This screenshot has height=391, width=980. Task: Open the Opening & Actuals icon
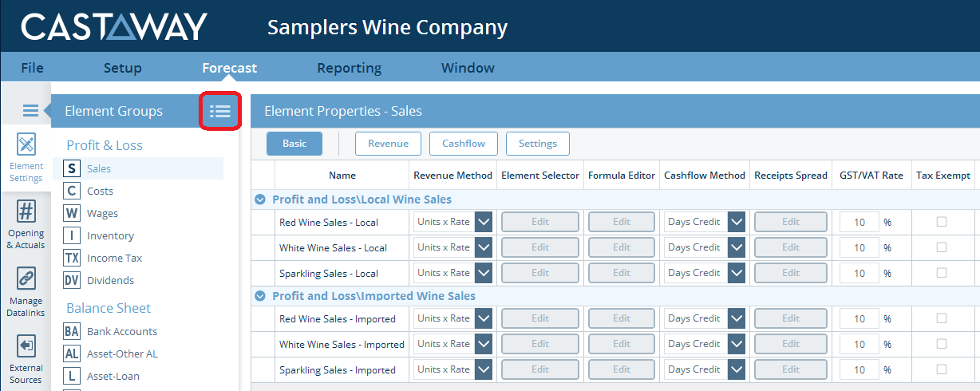click(26, 212)
